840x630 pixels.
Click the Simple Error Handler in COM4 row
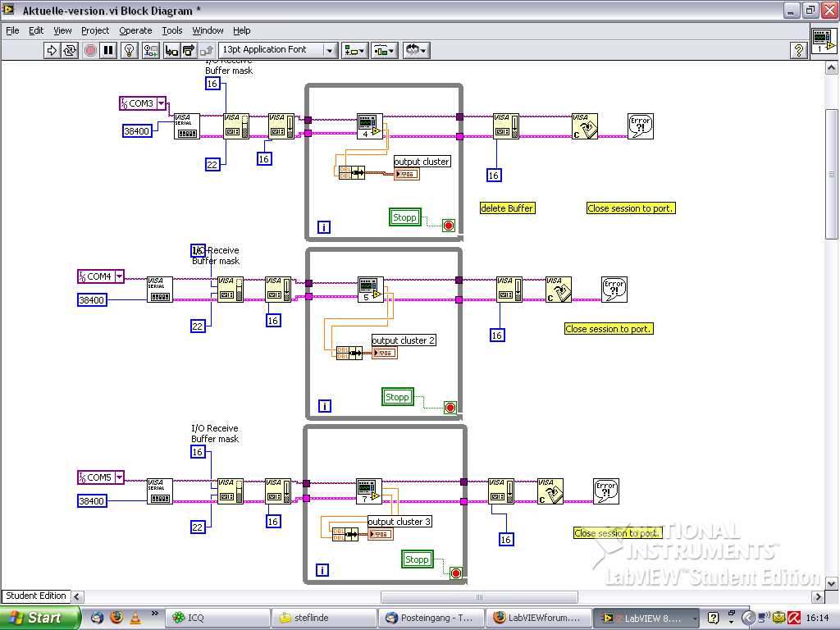coord(614,290)
